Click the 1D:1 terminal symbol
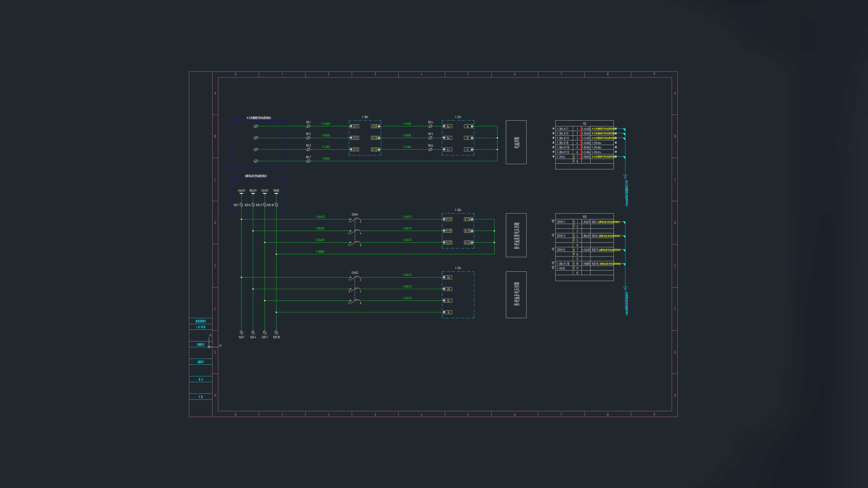Viewport: 868px width, 488px height. click(x=308, y=126)
